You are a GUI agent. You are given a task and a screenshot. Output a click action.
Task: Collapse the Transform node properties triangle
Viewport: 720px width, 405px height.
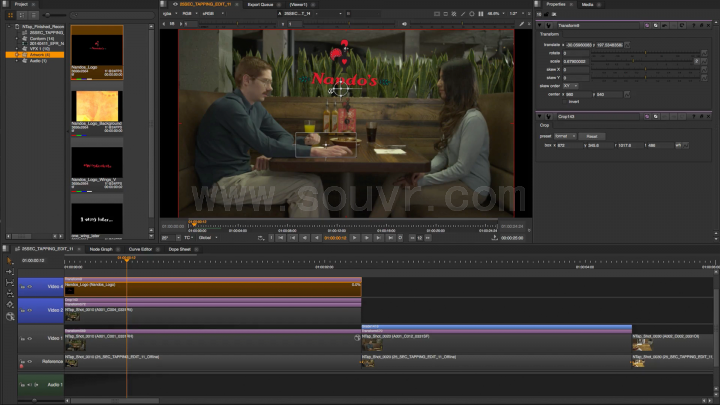point(540,26)
